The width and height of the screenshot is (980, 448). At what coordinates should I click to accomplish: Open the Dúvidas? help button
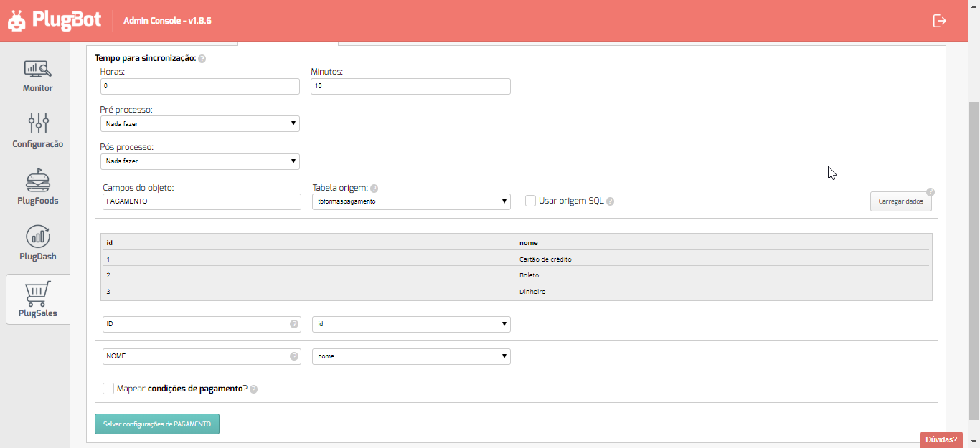point(941,439)
